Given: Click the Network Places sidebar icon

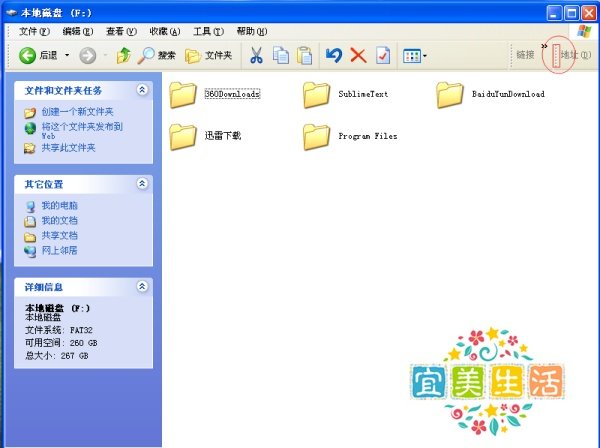Looking at the screenshot, I should pos(30,251).
